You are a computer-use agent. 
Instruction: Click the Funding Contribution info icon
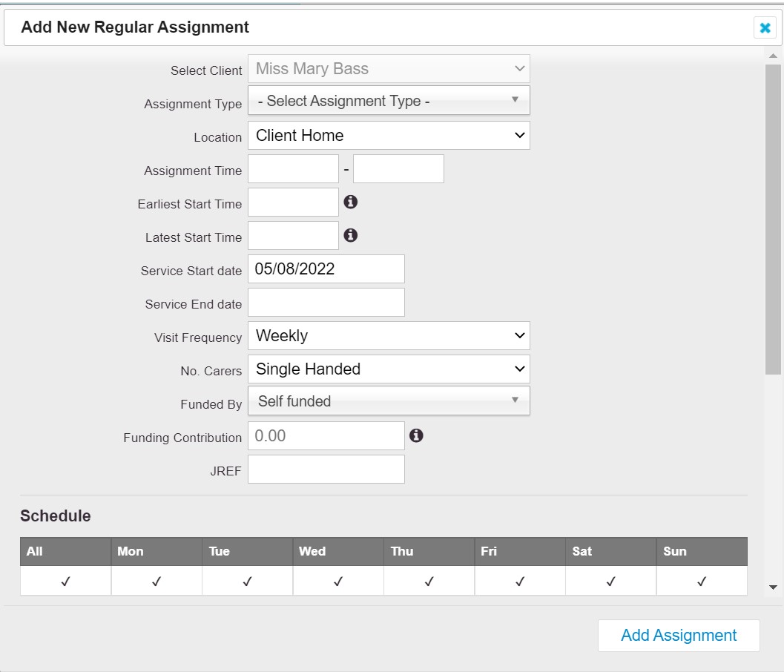tap(416, 435)
